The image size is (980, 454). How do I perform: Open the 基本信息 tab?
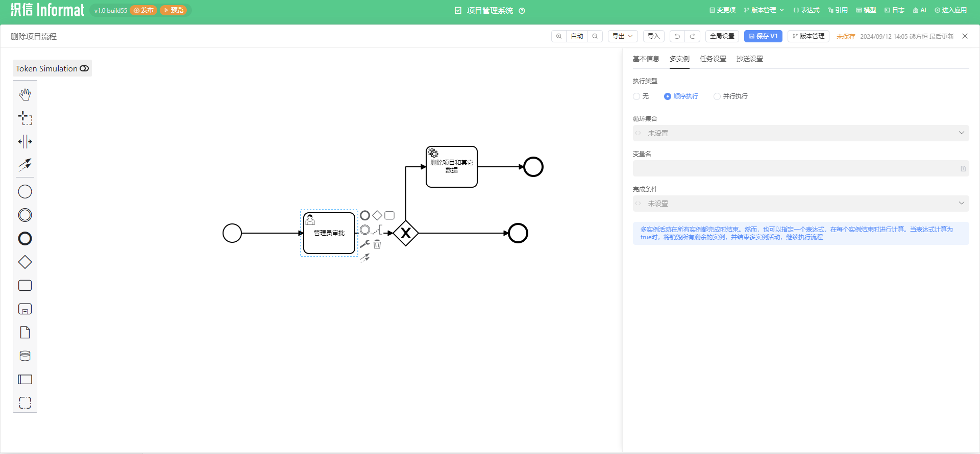(646, 59)
